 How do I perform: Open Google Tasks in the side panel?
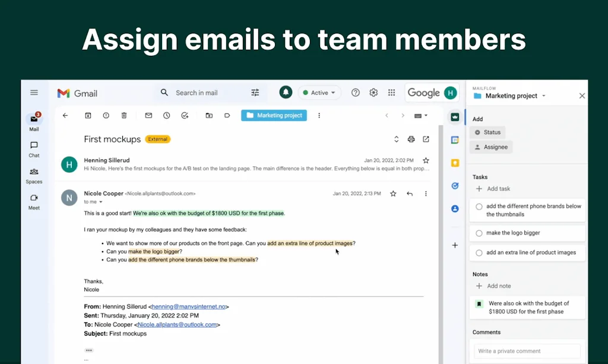point(455,186)
